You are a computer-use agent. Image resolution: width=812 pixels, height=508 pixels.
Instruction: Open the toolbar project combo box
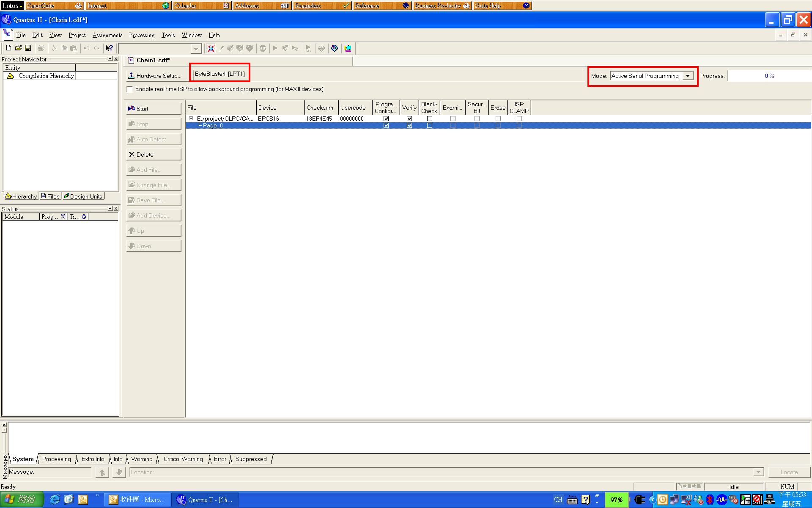pyautogui.click(x=196, y=49)
